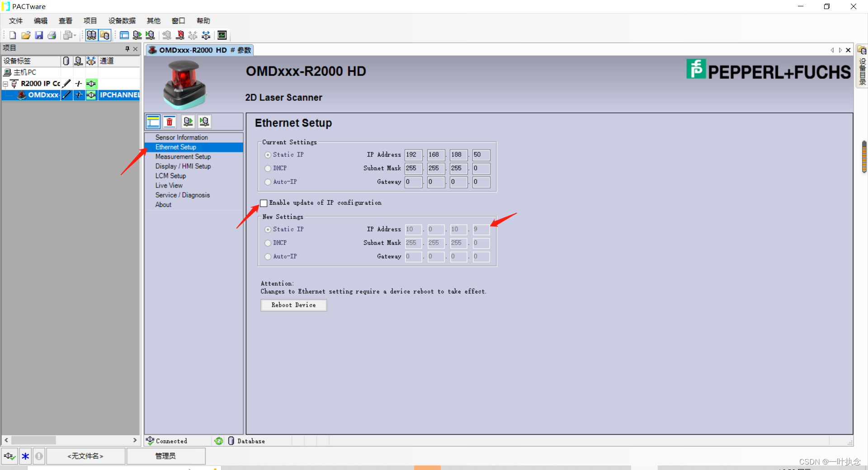Close the 项目 panel
The height and width of the screenshot is (470, 868).
pos(135,49)
